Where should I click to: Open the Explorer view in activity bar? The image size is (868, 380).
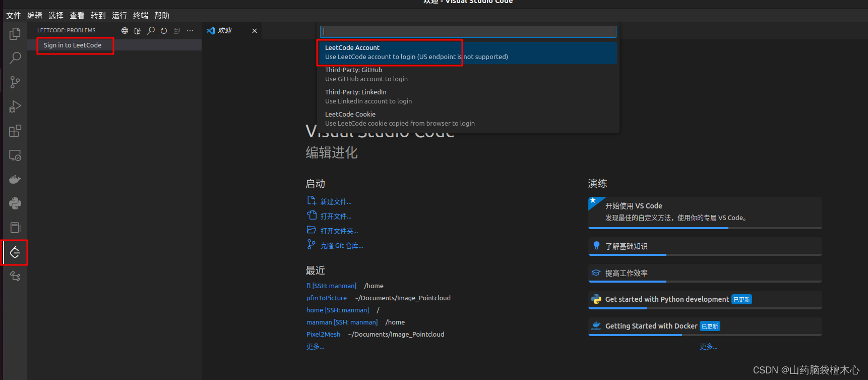[15, 34]
